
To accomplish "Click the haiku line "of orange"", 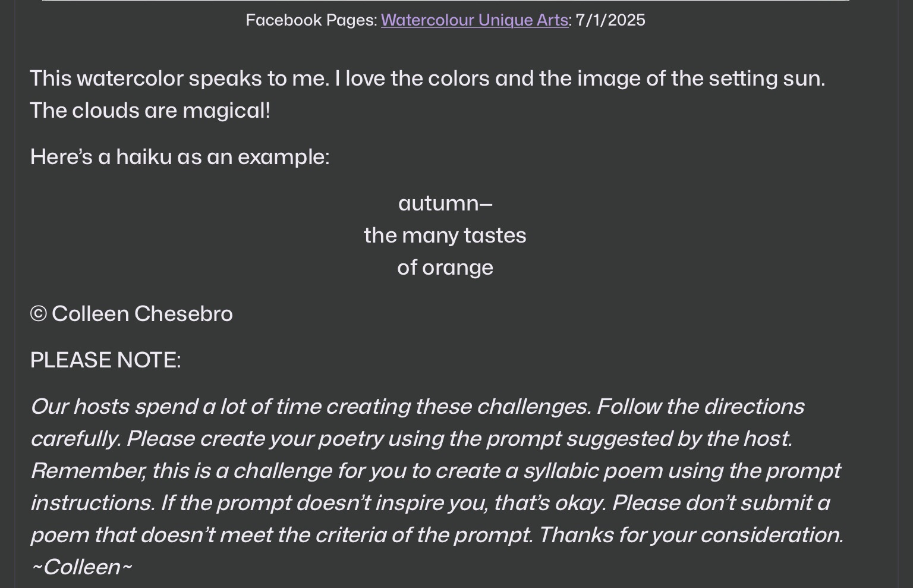I will coord(445,268).
